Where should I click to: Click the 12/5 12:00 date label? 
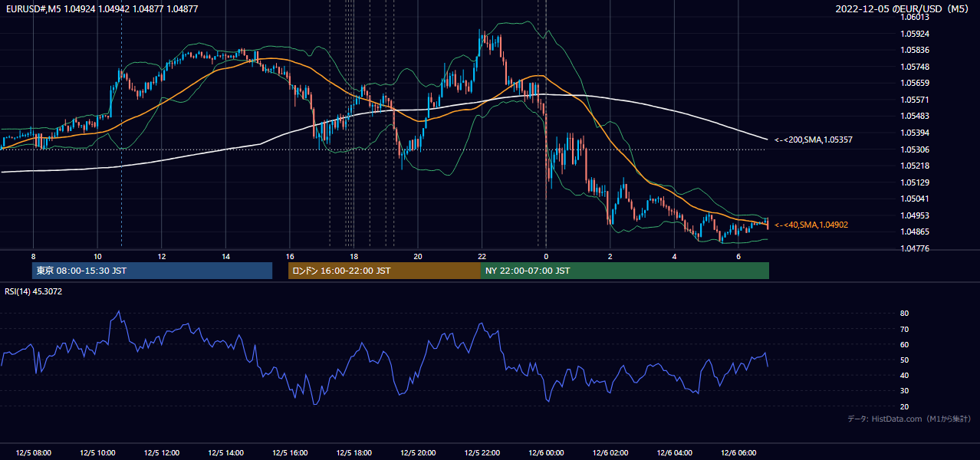point(162,453)
